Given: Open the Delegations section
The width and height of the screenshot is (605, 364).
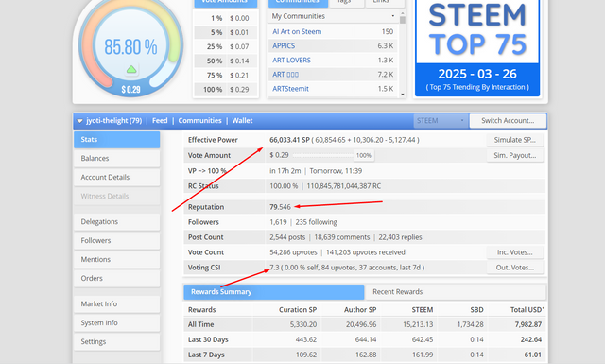Looking at the screenshot, I should coord(117,221).
